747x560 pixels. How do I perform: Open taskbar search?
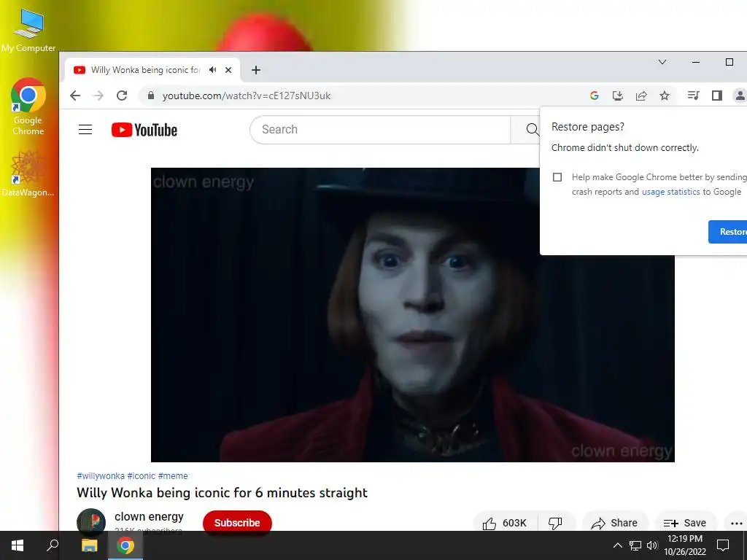53,545
